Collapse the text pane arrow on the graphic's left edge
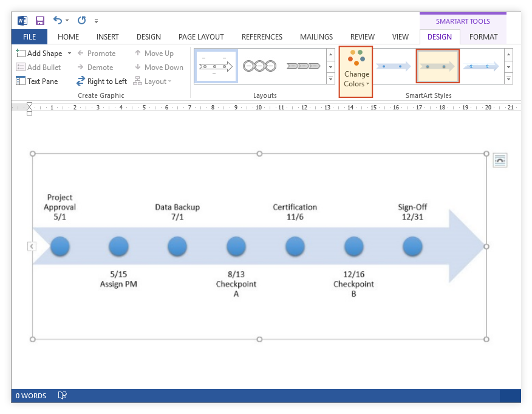The image size is (532, 414). 32,246
